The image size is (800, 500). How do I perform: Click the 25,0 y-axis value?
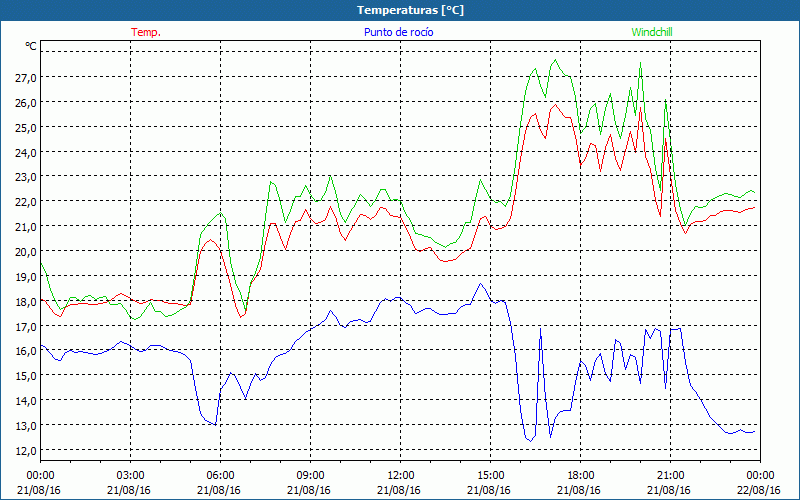coord(25,128)
